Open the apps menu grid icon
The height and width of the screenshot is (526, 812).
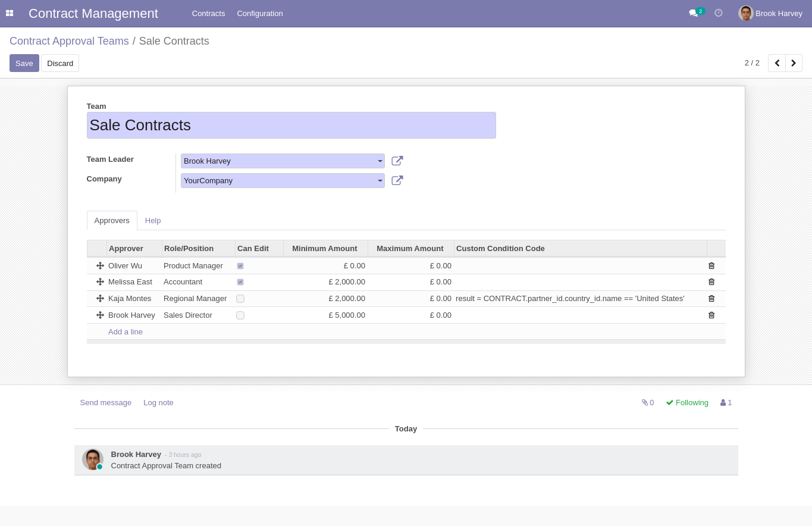point(10,13)
